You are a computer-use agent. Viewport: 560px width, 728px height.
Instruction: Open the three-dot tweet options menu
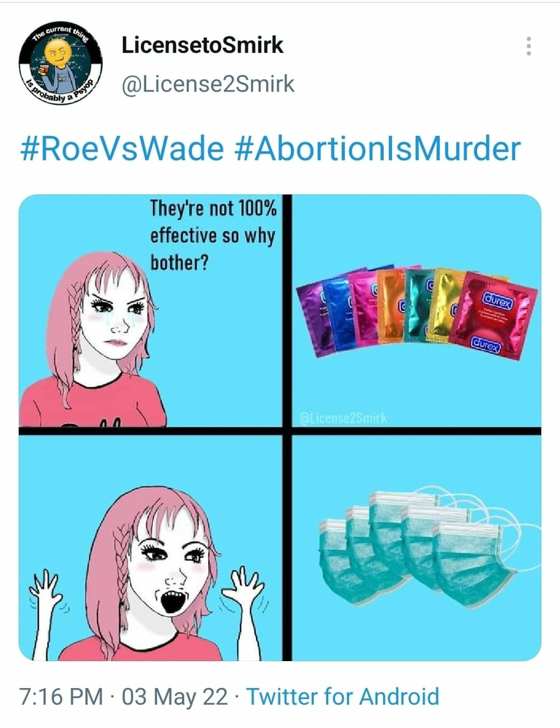pyautogui.click(x=529, y=46)
